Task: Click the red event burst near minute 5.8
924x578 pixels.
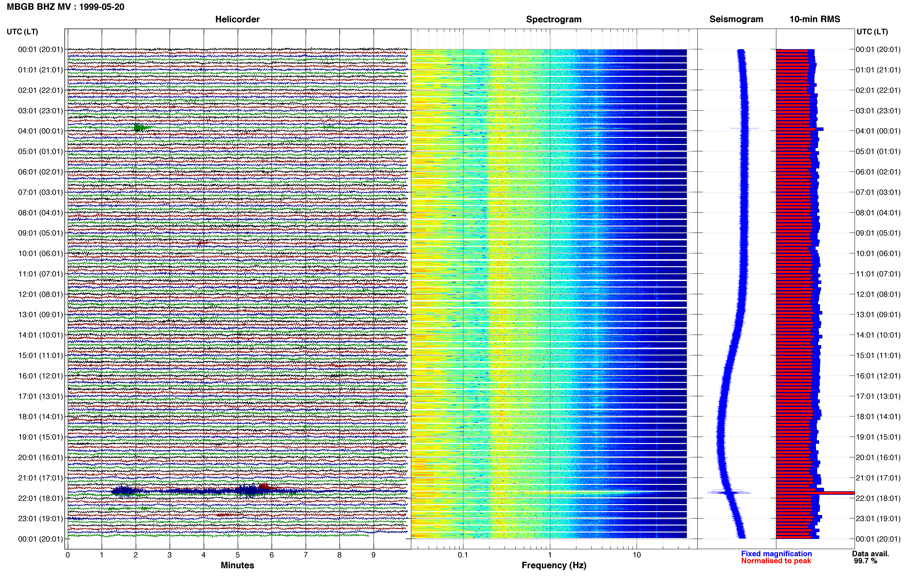Action: pyautogui.click(x=265, y=487)
